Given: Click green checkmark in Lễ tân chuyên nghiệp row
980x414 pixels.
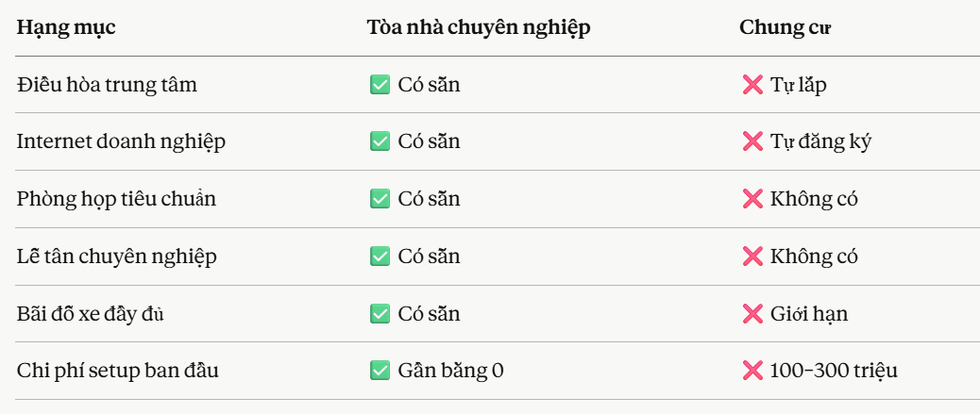Looking at the screenshot, I should [380, 256].
